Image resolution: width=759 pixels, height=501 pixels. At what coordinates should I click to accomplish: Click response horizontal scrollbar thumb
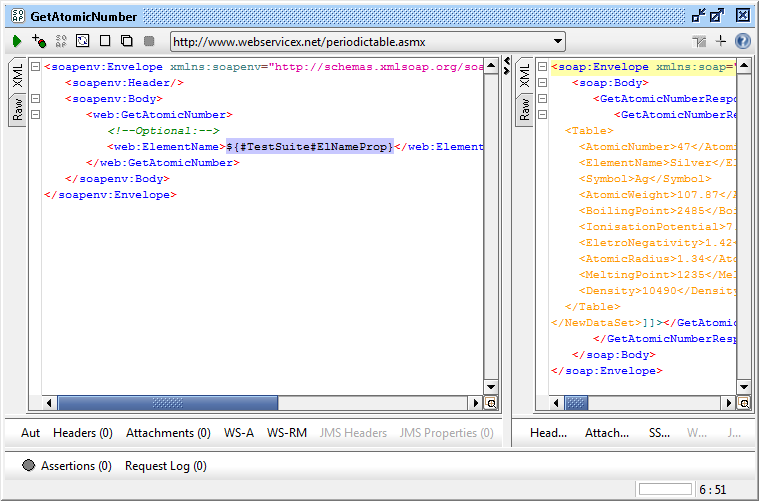[576, 403]
